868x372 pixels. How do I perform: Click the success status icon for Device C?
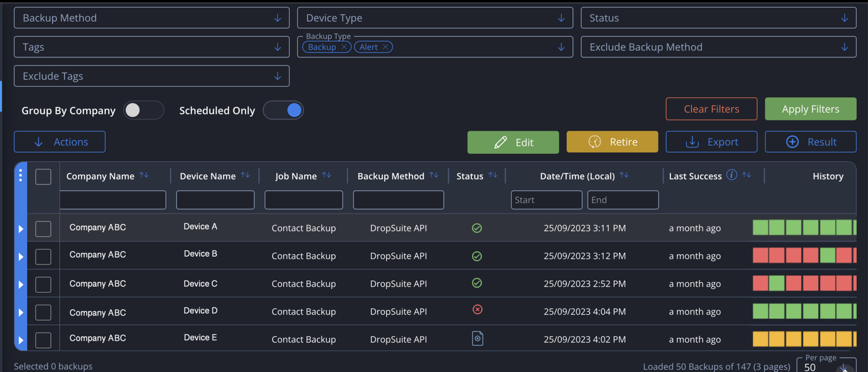(477, 283)
